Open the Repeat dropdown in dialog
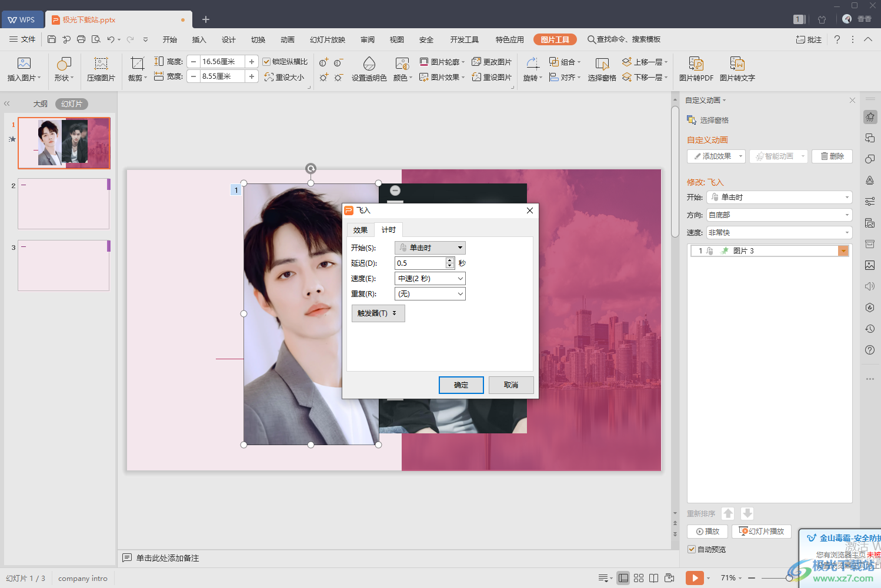Screen dimensions: 881x588 click(430, 293)
